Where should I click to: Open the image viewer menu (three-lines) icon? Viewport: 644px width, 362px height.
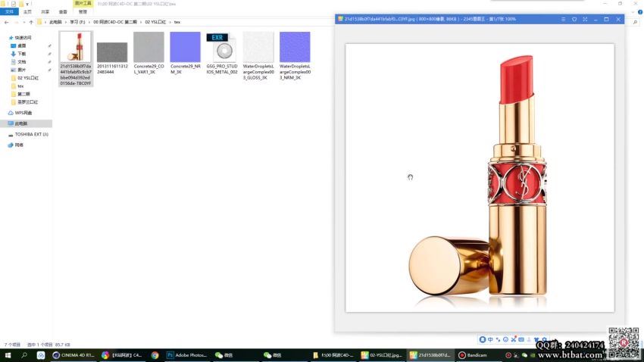(563, 19)
